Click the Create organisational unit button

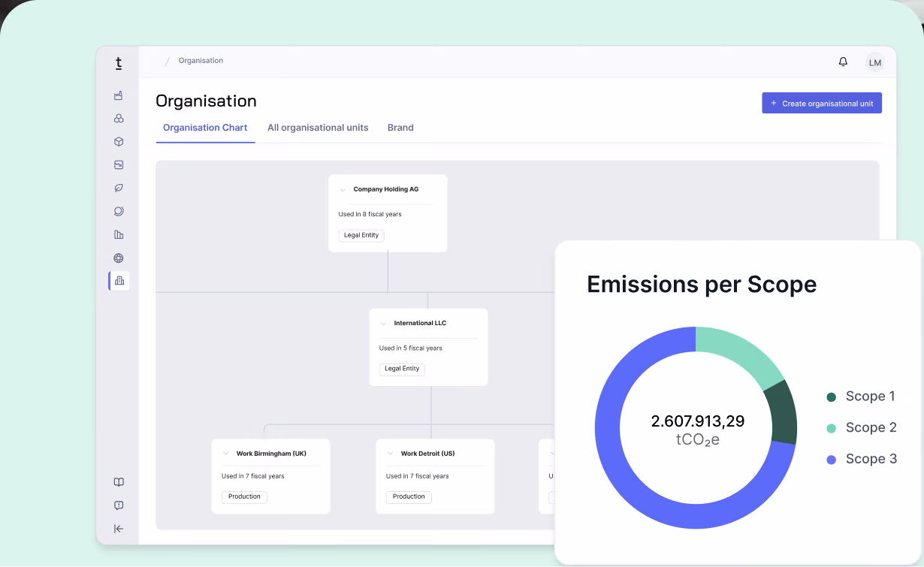click(x=822, y=104)
